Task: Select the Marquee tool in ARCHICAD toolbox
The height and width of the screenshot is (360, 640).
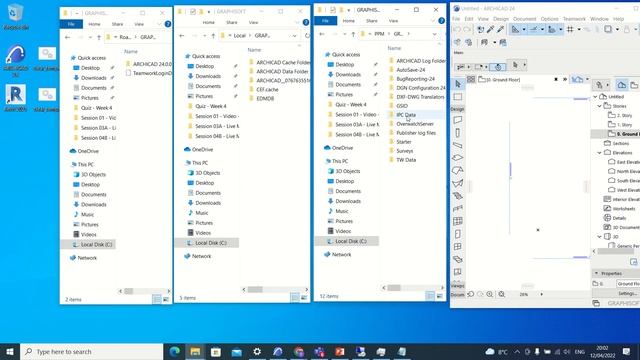Action: point(458,97)
